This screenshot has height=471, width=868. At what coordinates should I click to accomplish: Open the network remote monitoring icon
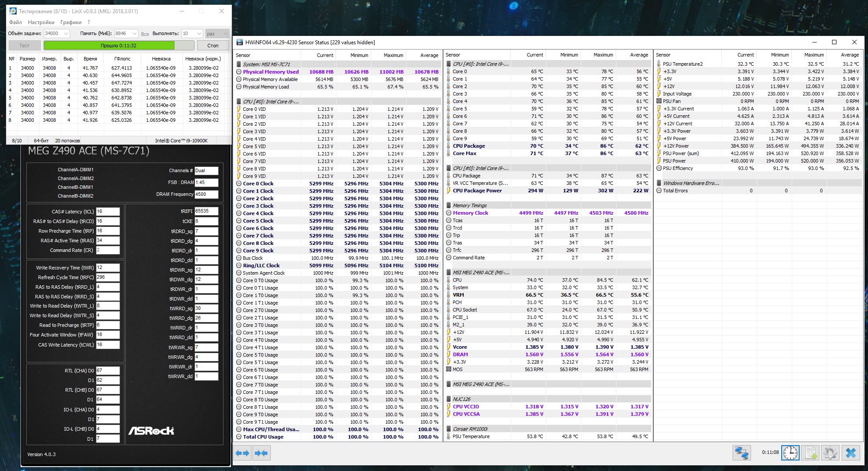coord(742,453)
